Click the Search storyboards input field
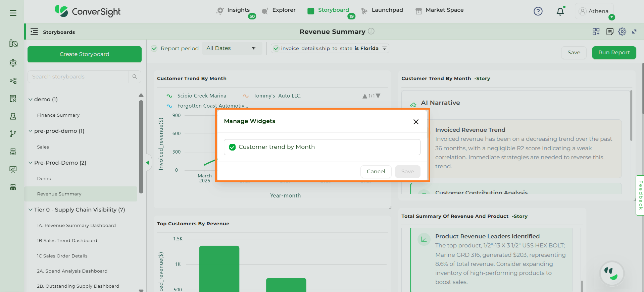Viewport: 644px width, 292px height. click(x=79, y=77)
